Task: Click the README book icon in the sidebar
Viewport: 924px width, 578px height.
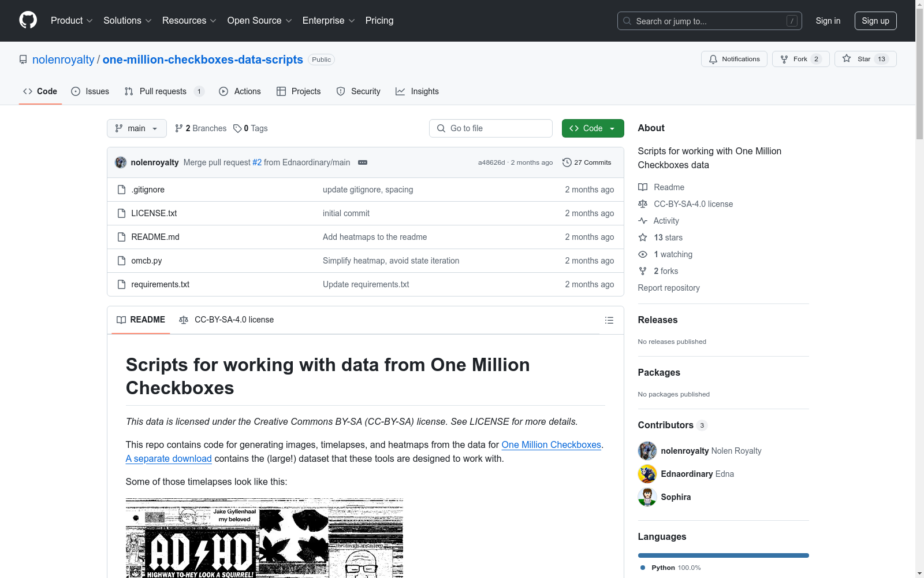Action: click(642, 187)
